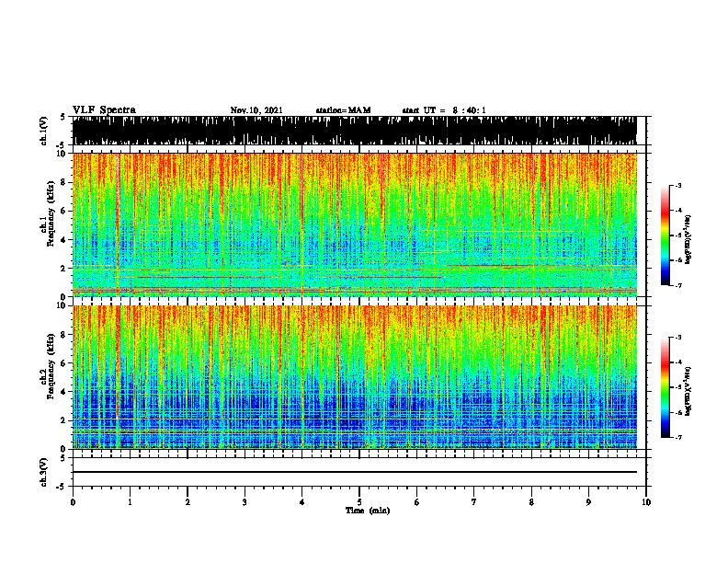Image resolution: width=728 pixels, height=563 pixels.
Task: Click time axis tick label "8"
Action: coord(531,502)
